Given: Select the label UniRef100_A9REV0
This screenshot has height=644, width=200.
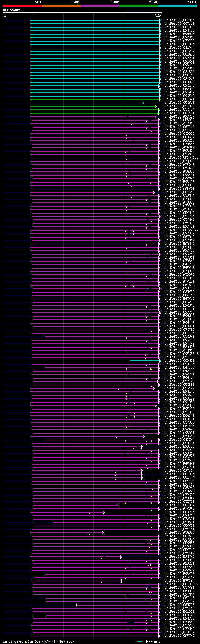Looking at the screenshot, I should click(179, 381).
